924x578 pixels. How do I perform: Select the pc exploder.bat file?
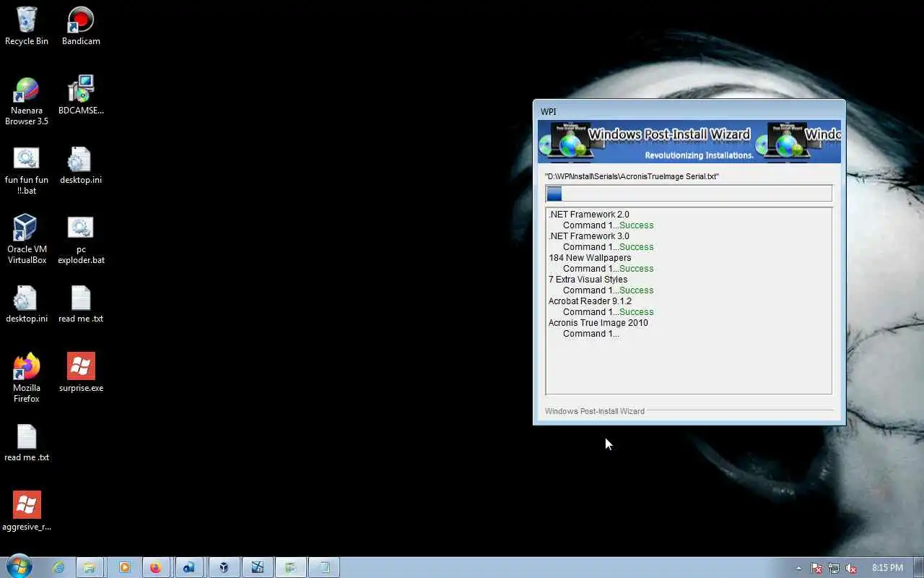coord(81,239)
